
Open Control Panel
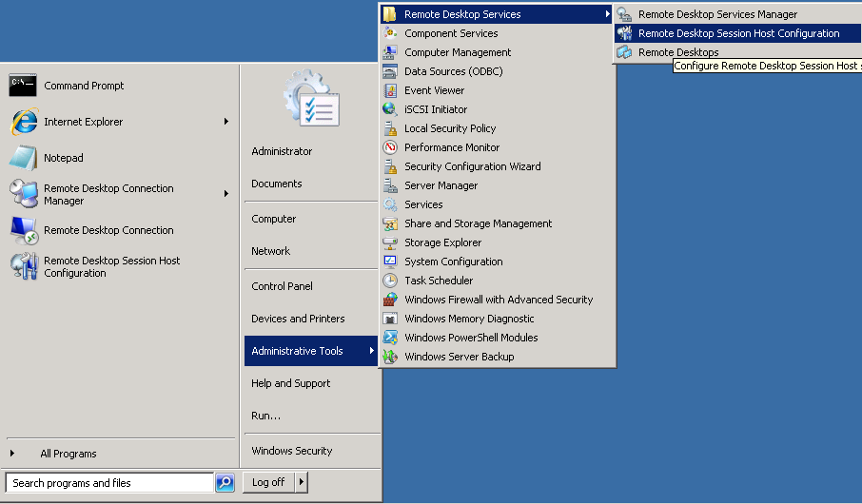click(x=282, y=286)
